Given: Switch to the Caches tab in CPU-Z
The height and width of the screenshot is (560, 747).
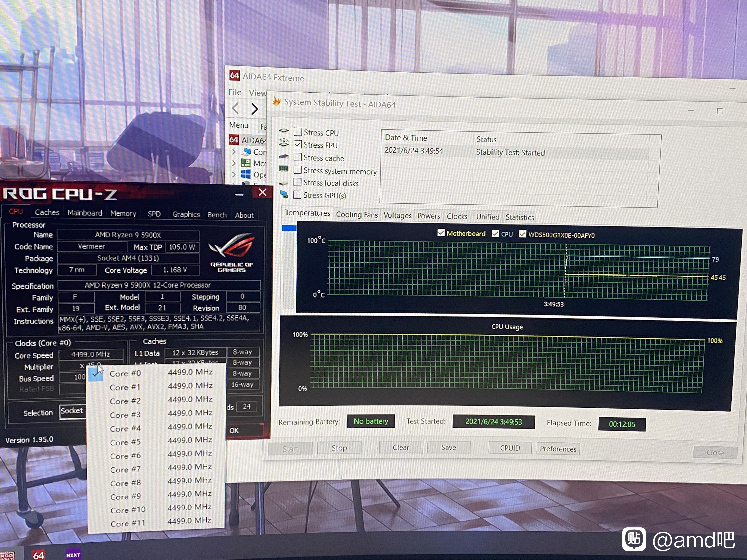Looking at the screenshot, I should [47, 212].
